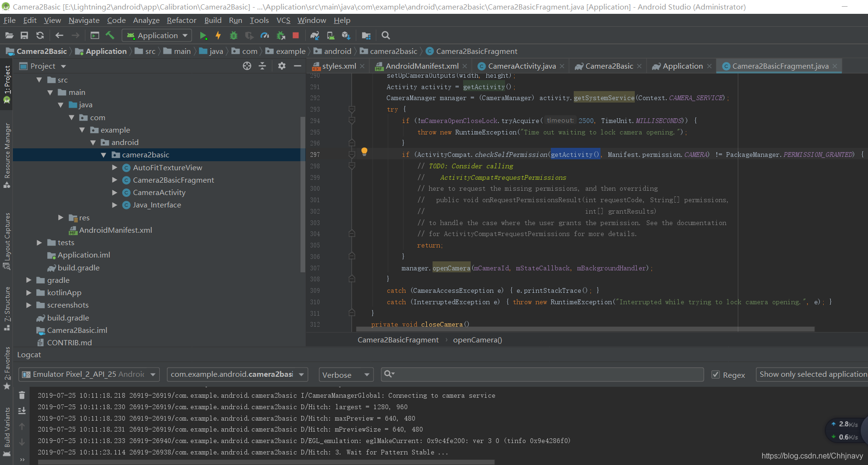Toggle the 2: Favorites side tab
This screenshot has height=465, width=868.
7,368
